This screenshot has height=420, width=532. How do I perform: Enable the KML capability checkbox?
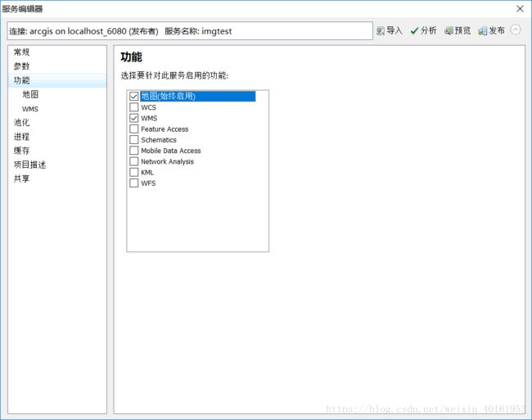[134, 172]
